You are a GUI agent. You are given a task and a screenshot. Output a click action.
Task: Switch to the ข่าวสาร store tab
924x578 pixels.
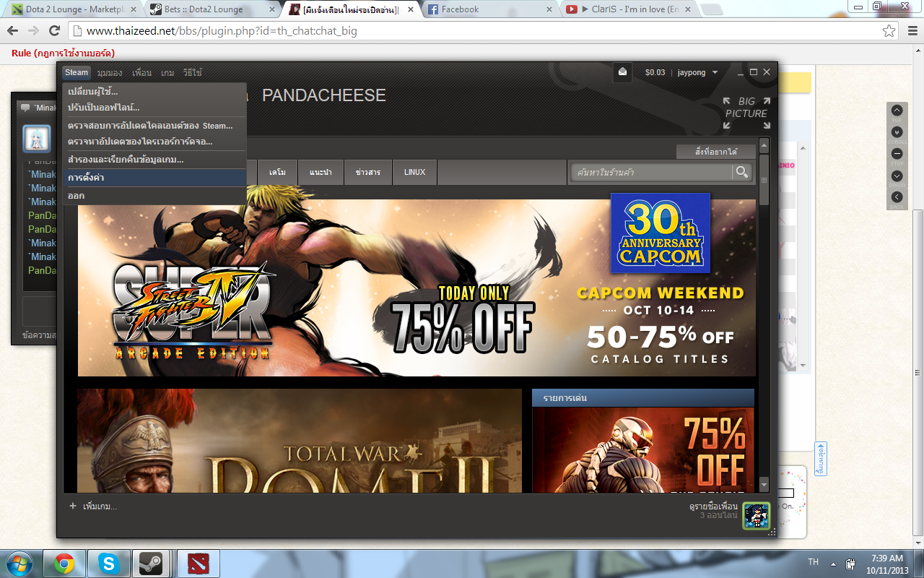click(x=368, y=172)
